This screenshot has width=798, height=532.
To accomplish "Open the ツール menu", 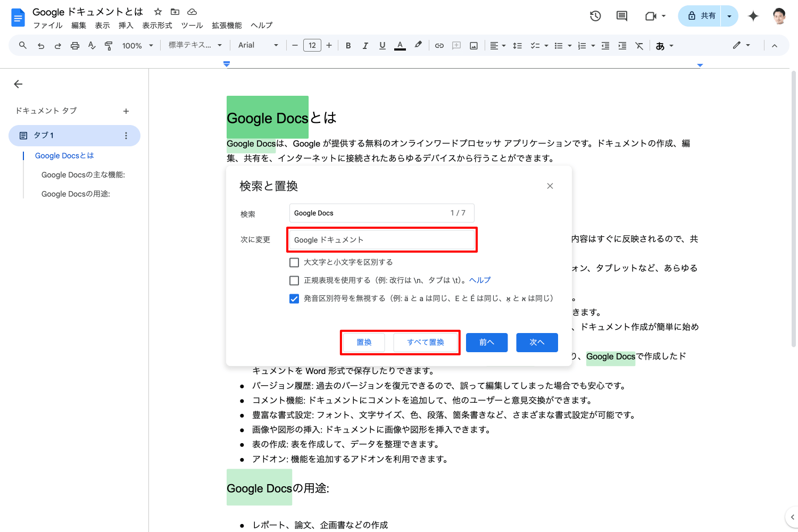I will pyautogui.click(x=192, y=26).
